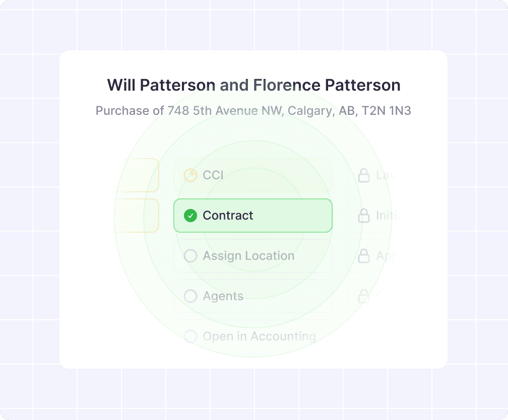Select the Agents empty circle
Viewport: 508px width, 420px height.
(x=190, y=296)
